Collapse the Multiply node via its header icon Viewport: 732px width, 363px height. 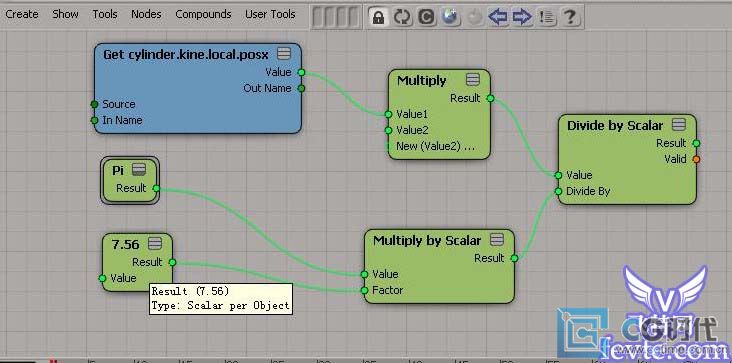pos(472,80)
